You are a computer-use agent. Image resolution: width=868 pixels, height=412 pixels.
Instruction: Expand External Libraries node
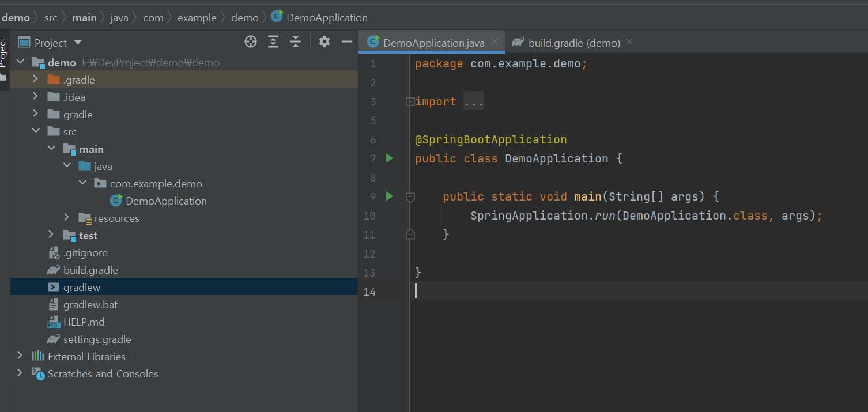[x=20, y=356]
